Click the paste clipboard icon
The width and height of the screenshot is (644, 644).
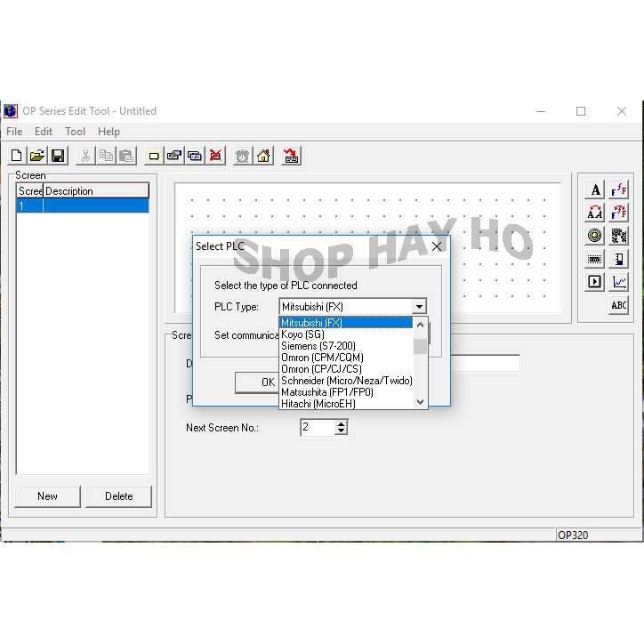pos(126,156)
